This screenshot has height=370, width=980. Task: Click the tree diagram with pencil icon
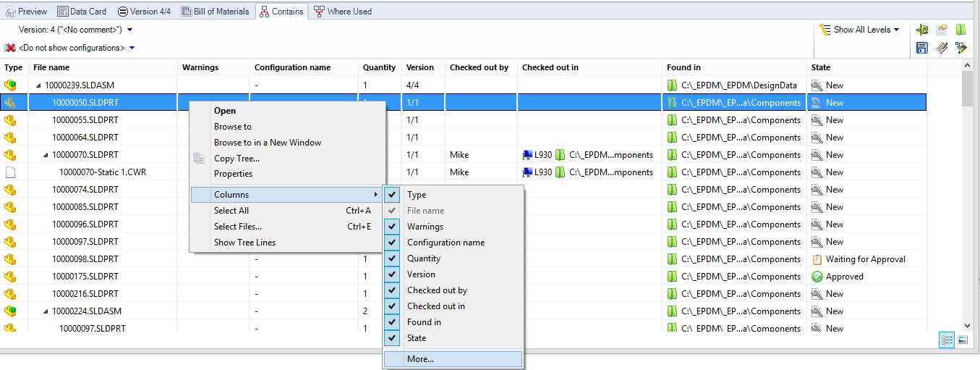pyautogui.click(x=961, y=48)
